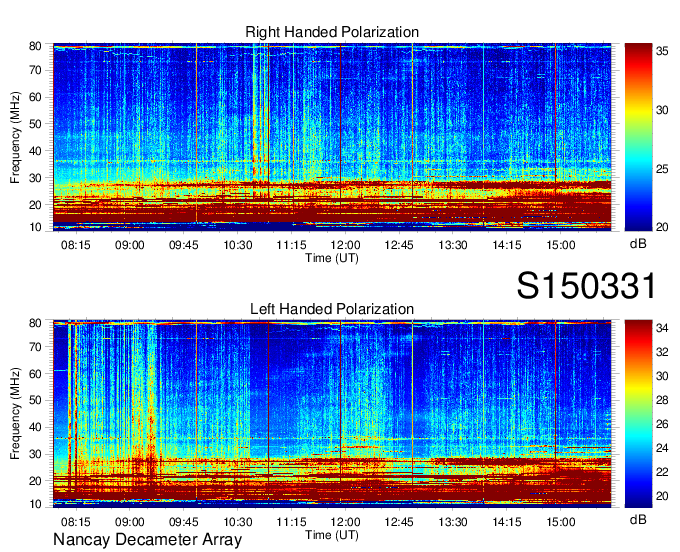Click 50 MHz tick on Left Handed frequency axis
Screen dimensions: 680x552
pos(35,401)
